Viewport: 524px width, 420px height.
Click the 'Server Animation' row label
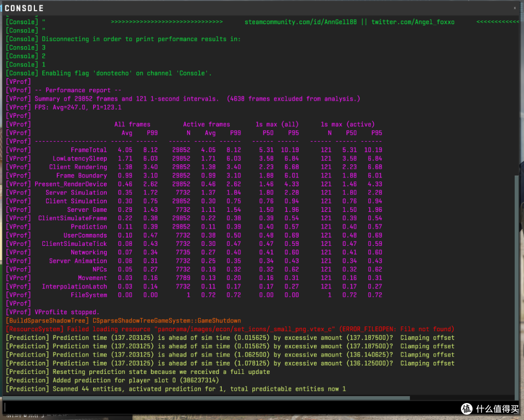[78, 261]
